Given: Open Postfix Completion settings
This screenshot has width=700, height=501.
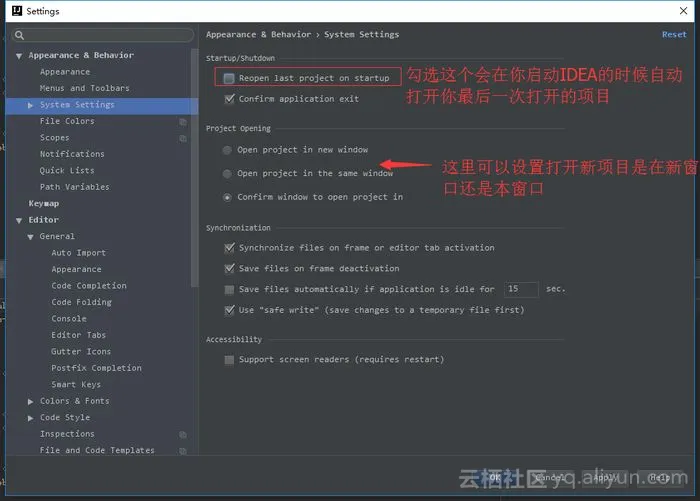Looking at the screenshot, I should pos(96,368).
